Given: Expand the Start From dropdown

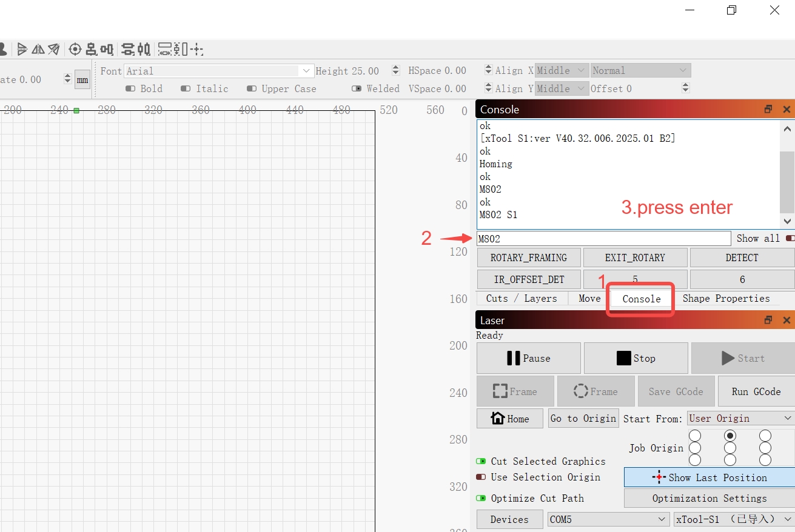Looking at the screenshot, I should point(740,419).
